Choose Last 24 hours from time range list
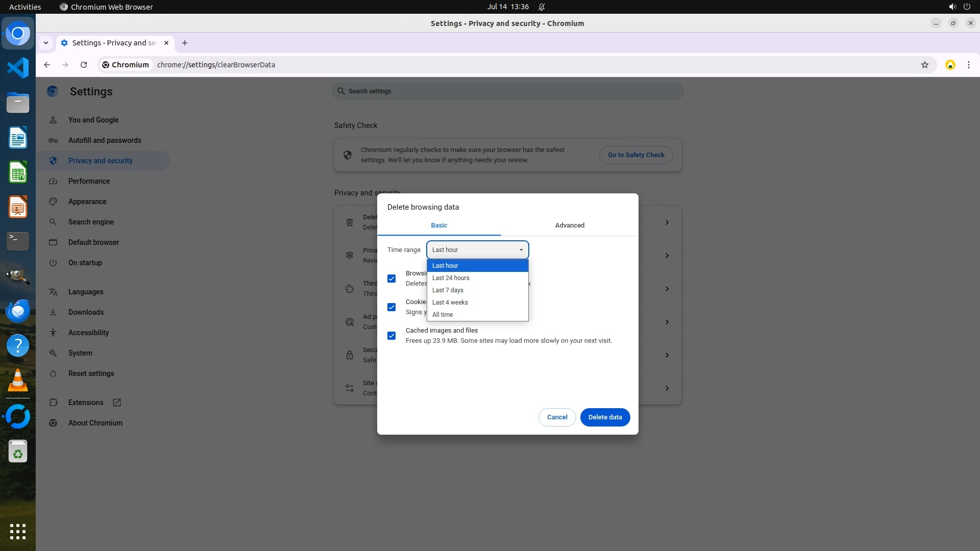This screenshot has width=980, height=551. 451,278
